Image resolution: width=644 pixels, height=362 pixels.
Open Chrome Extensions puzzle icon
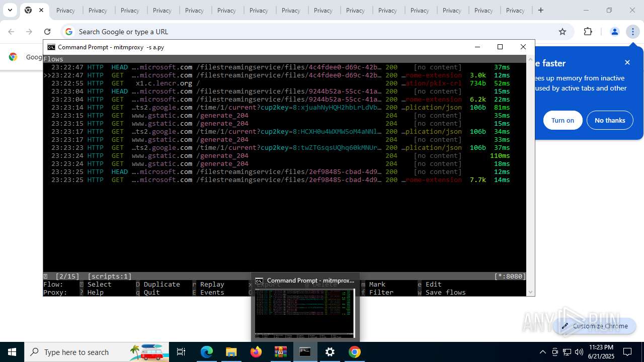pyautogui.click(x=588, y=32)
